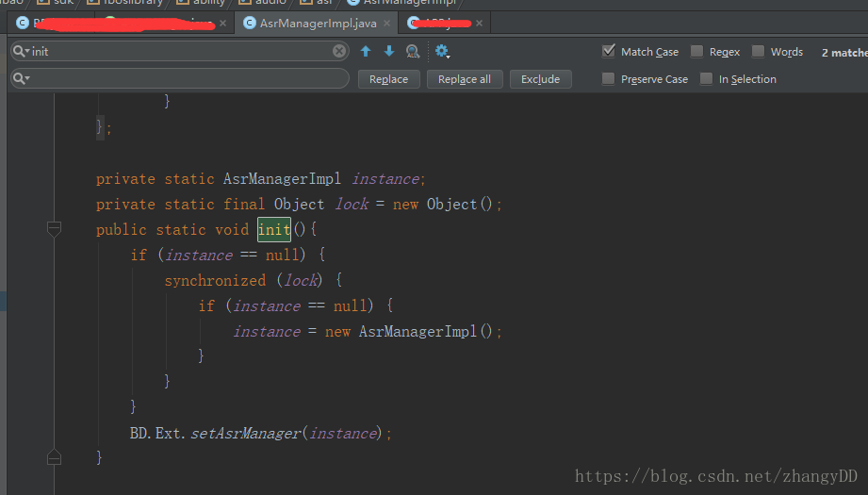Click 'instance' in the first private static declaration
Viewport: 868px width, 495px height.
[385, 179]
